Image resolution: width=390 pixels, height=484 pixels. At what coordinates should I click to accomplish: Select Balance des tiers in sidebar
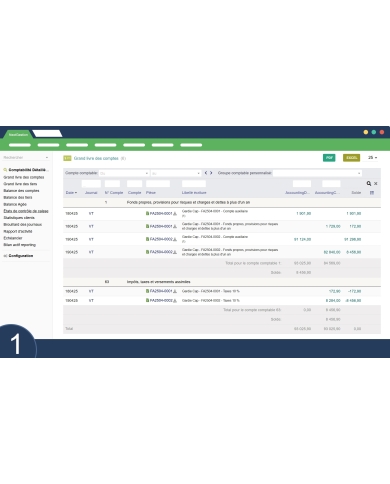[x=18, y=197]
